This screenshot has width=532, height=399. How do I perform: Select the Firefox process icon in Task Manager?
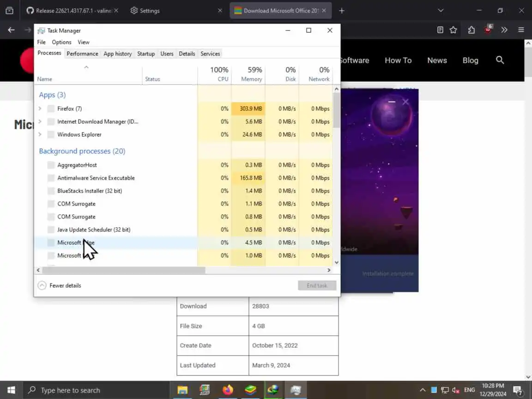click(51, 109)
